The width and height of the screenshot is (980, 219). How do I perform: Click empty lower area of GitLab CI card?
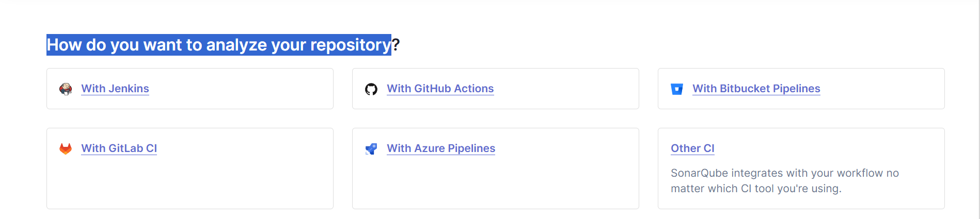[x=190, y=183]
